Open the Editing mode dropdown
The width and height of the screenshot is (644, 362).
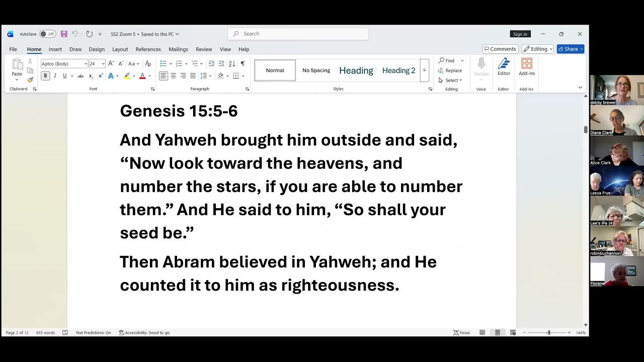coord(538,49)
